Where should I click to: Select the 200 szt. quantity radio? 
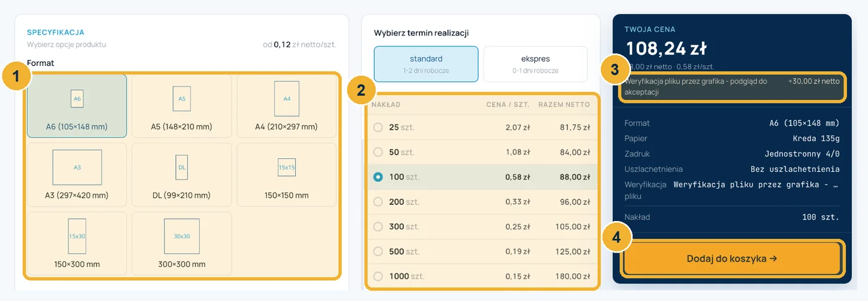pos(378,202)
